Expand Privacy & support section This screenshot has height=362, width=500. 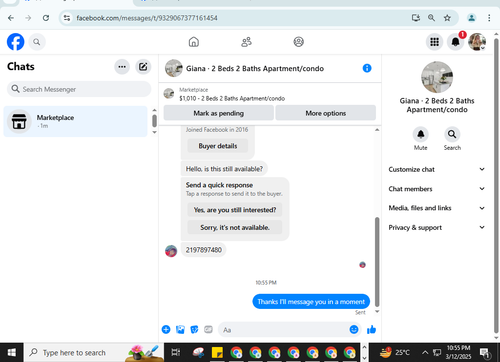437,227
